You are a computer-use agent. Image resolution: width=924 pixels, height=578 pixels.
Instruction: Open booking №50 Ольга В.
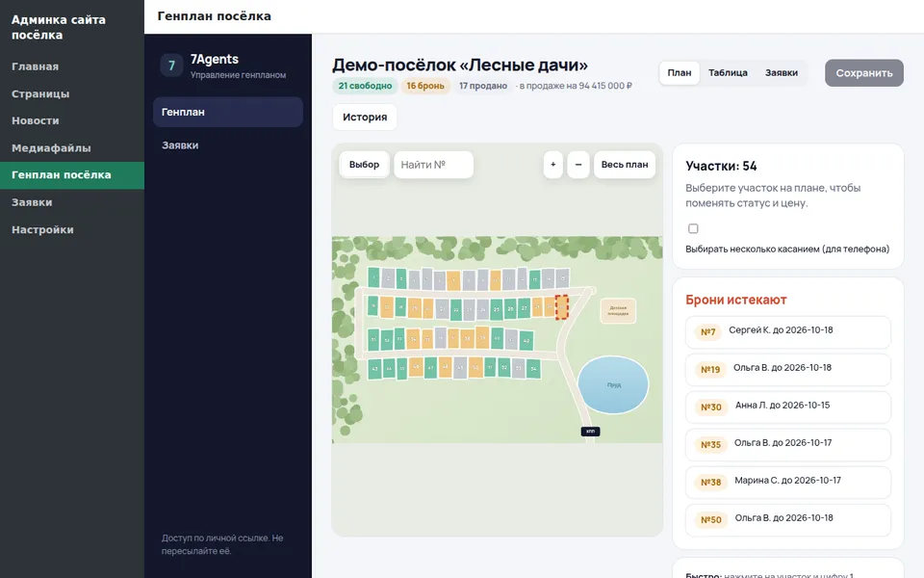point(788,519)
